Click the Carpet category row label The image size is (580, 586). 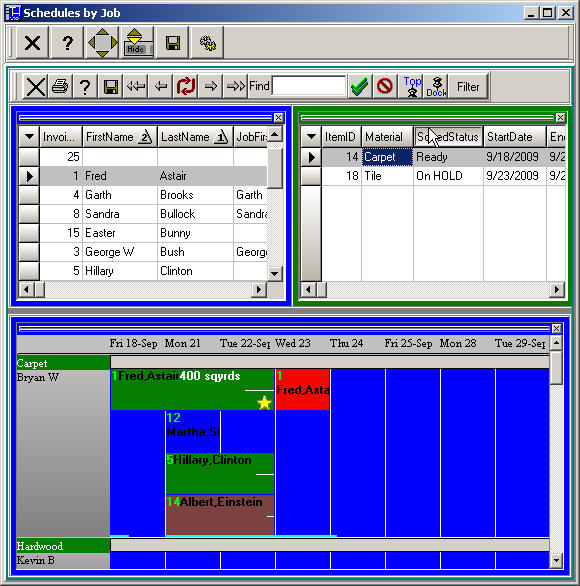(63, 363)
